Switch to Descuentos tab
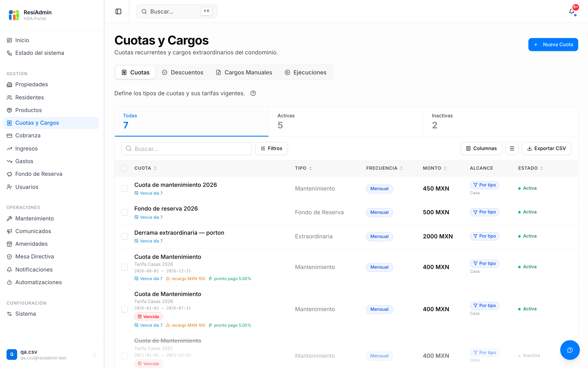Viewport: 588px width, 368px height. coord(183,72)
